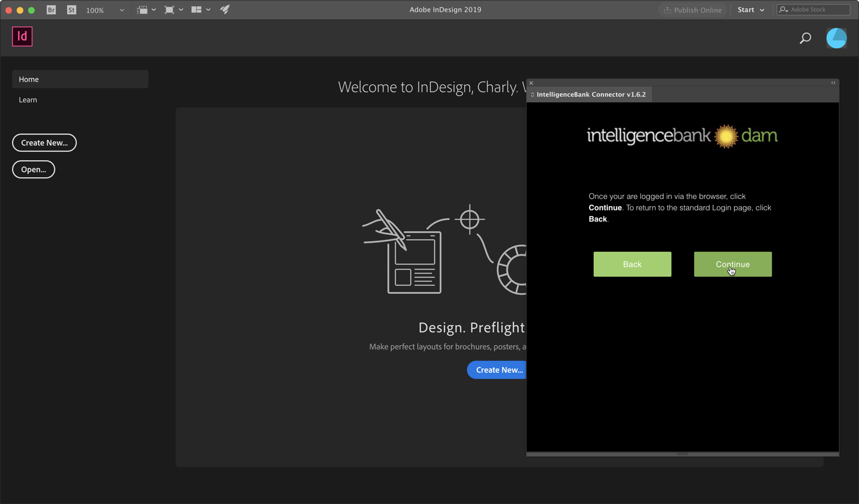Select the Learn tab in sidebar

[28, 99]
